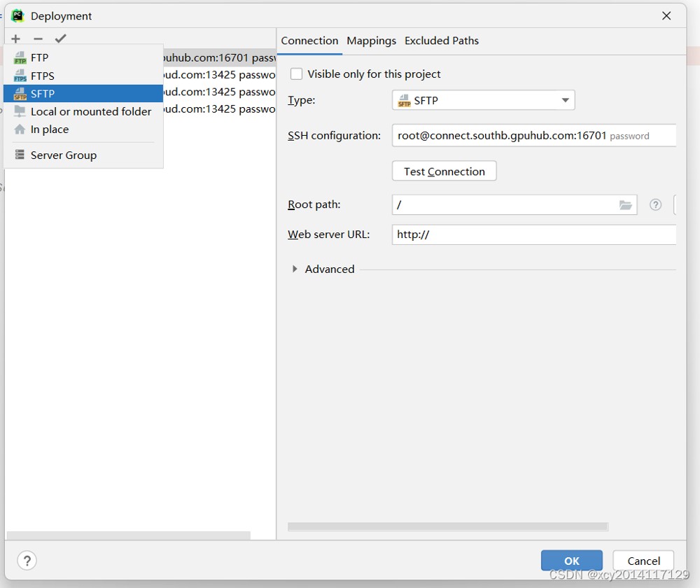This screenshot has height=588, width=700.
Task: Confirm with the OK button
Action: pos(571,560)
